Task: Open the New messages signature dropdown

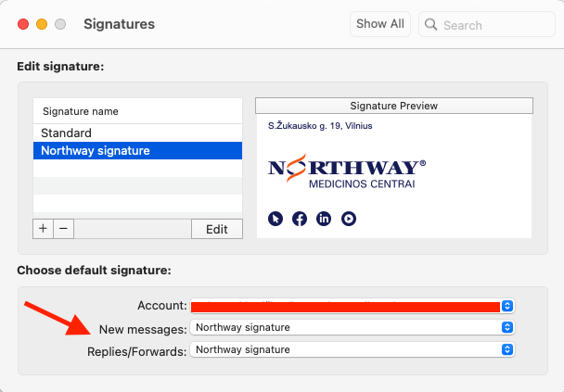Action: 352,327
